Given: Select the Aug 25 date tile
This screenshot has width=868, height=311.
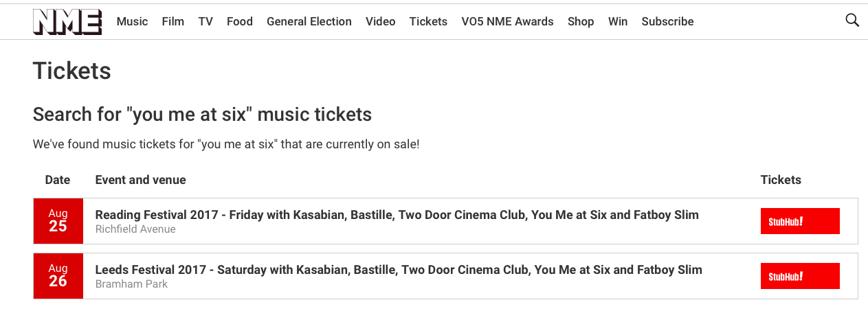Looking at the screenshot, I should tap(58, 221).
